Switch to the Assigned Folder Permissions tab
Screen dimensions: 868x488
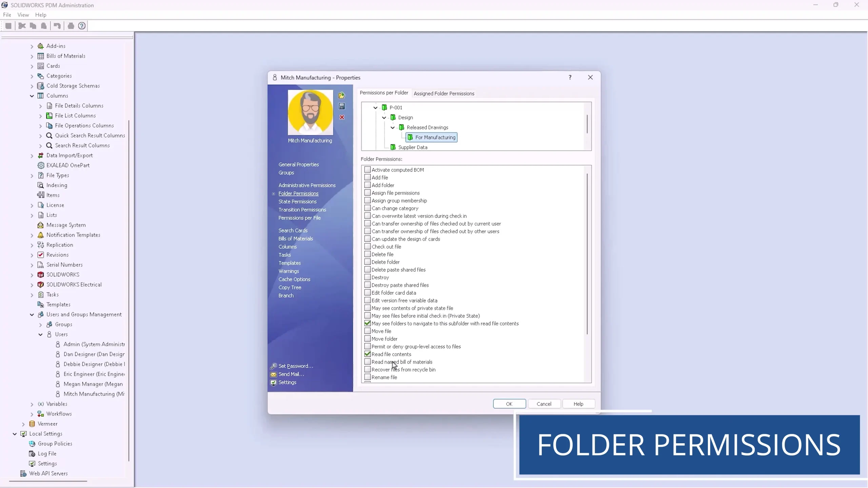click(444, 94)
